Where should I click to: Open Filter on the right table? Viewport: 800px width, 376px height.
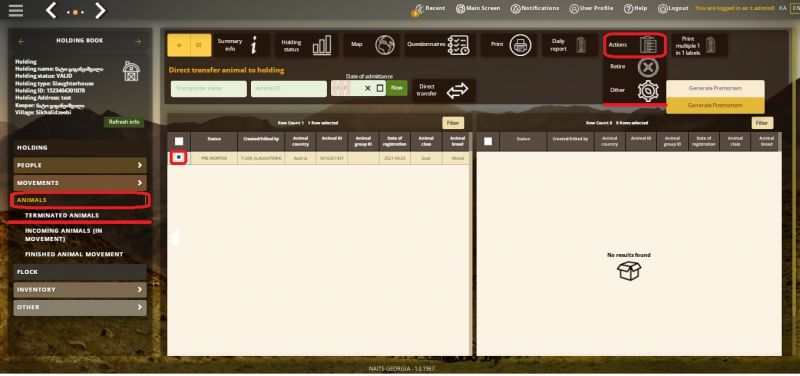pyautogui.click(x=762, y=123)
